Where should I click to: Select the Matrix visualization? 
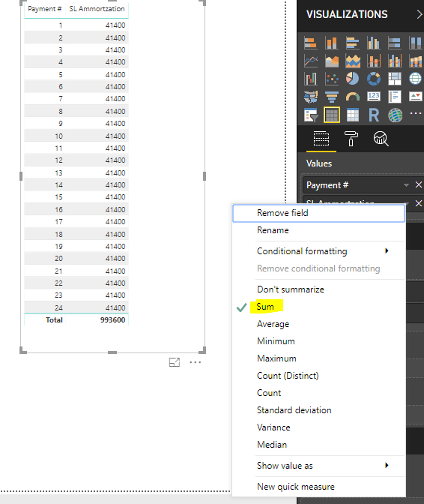coord(352,115)
